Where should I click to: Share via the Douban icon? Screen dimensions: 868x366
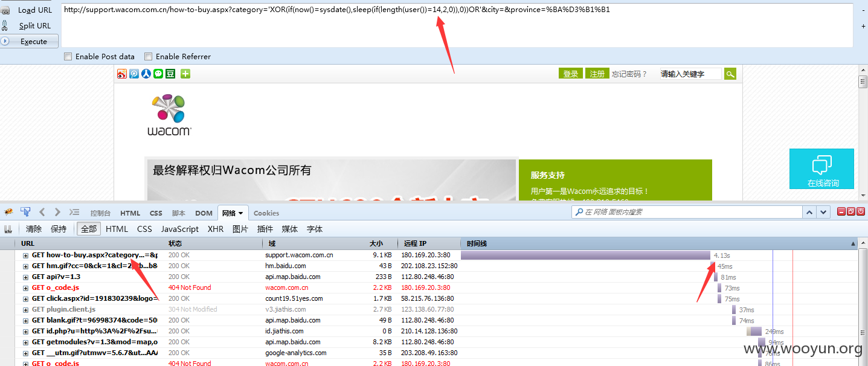[x=170, y=74]
